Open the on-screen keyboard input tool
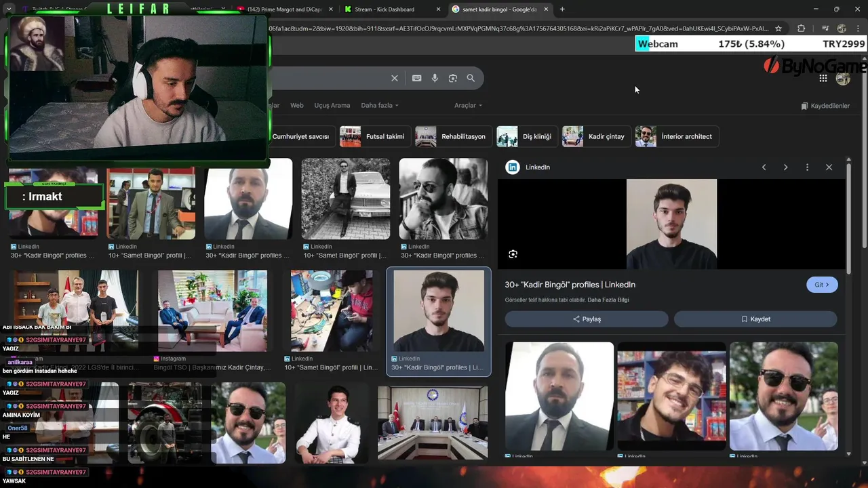This screenshot has width=868, height=488. 416,78
